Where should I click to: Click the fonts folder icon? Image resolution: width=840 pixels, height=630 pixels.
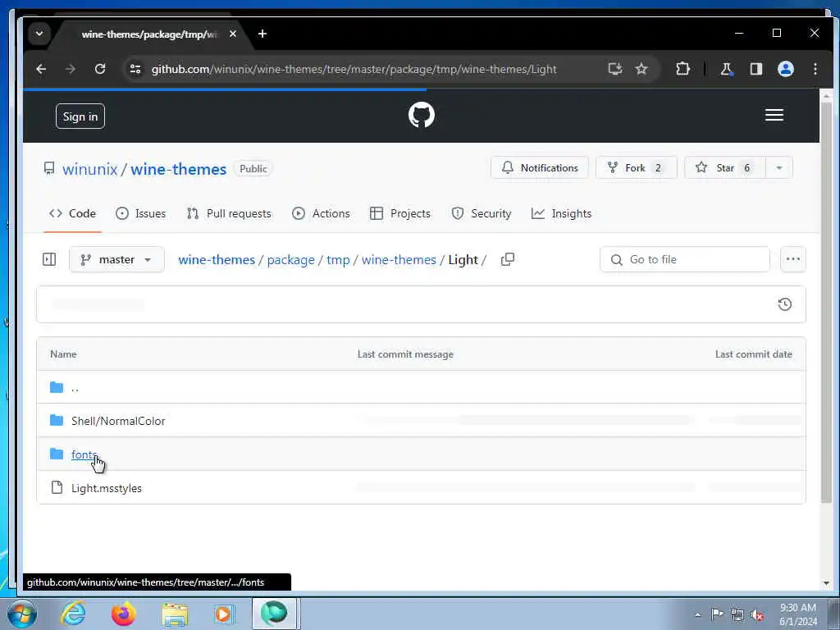tap(57, 454)
